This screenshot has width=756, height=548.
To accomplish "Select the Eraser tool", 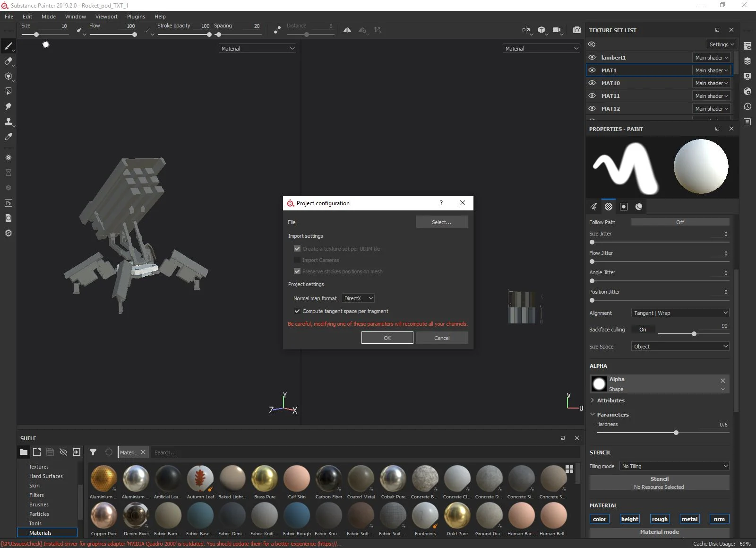I will tap(8, 61).
